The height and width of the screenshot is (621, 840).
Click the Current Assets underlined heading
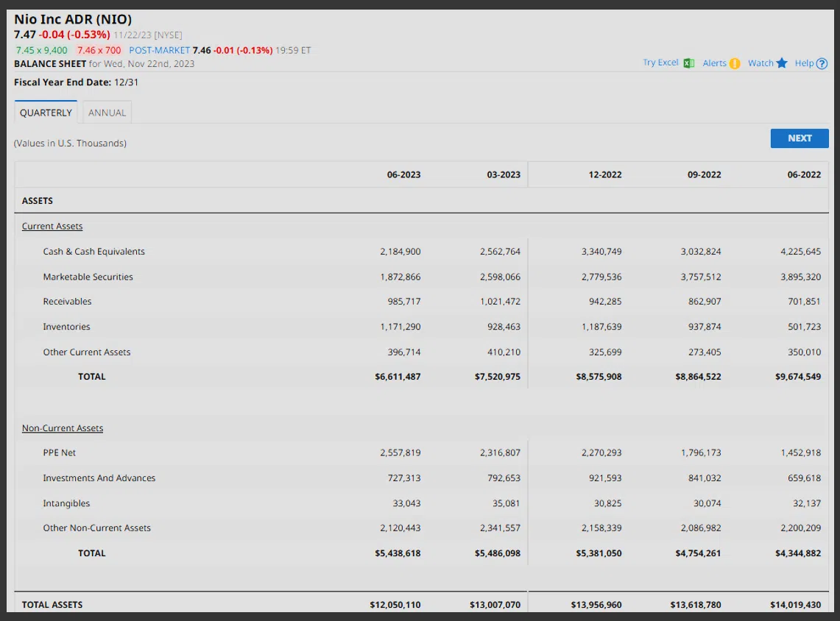[52, 226]
